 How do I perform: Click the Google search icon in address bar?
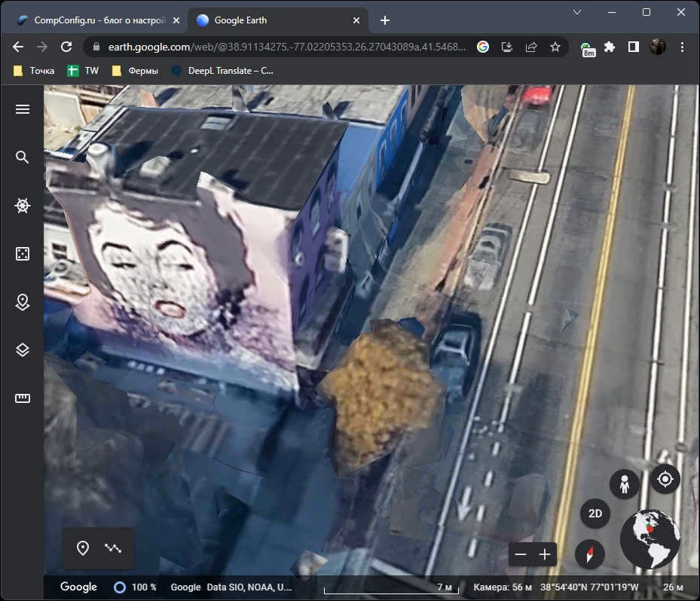483,47
